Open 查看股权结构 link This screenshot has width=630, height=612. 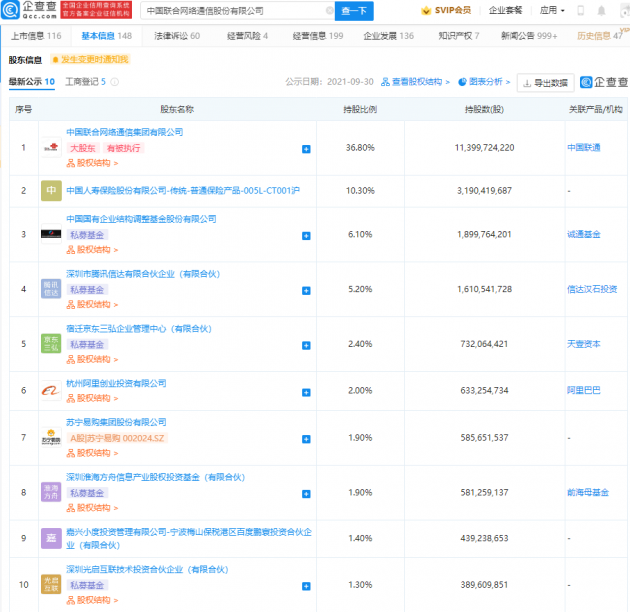415,82
